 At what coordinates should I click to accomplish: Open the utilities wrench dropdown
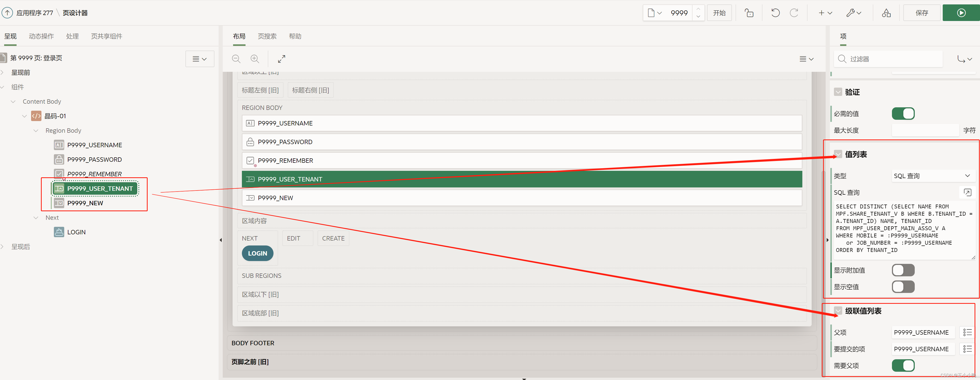tap(853, 13)
